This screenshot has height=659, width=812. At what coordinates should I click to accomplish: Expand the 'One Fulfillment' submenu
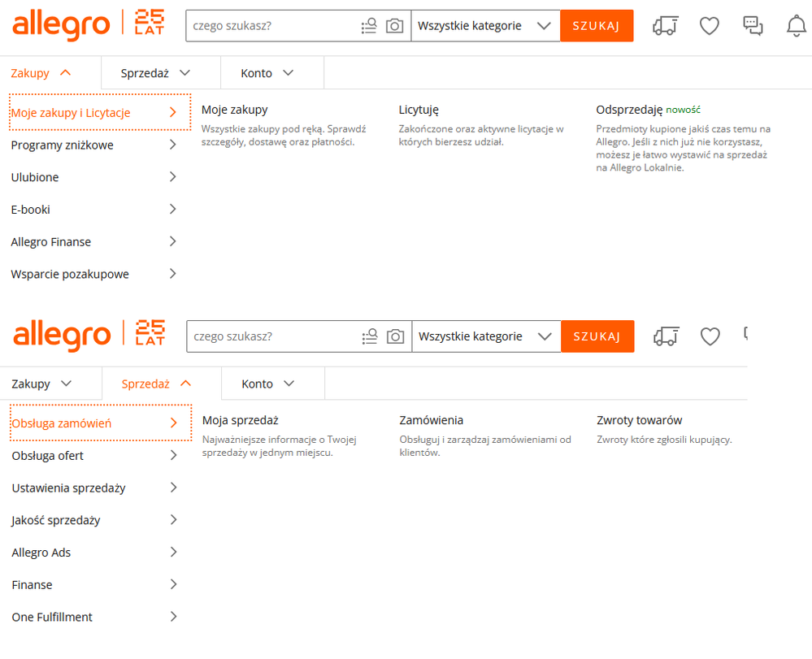pyautogui.click(x=95, y=617)
